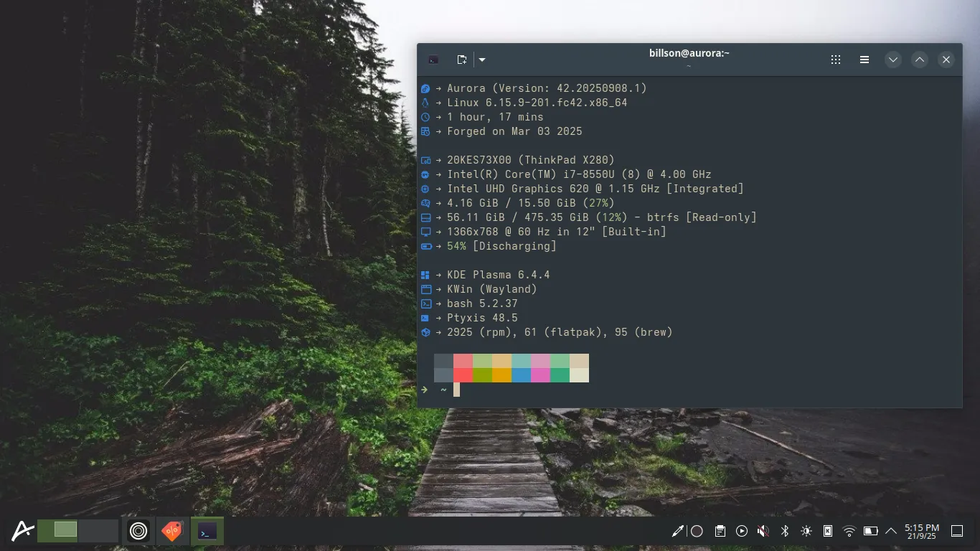
Task: Click the Intel UHD Graphics 620 line
Action: point(595,189)
